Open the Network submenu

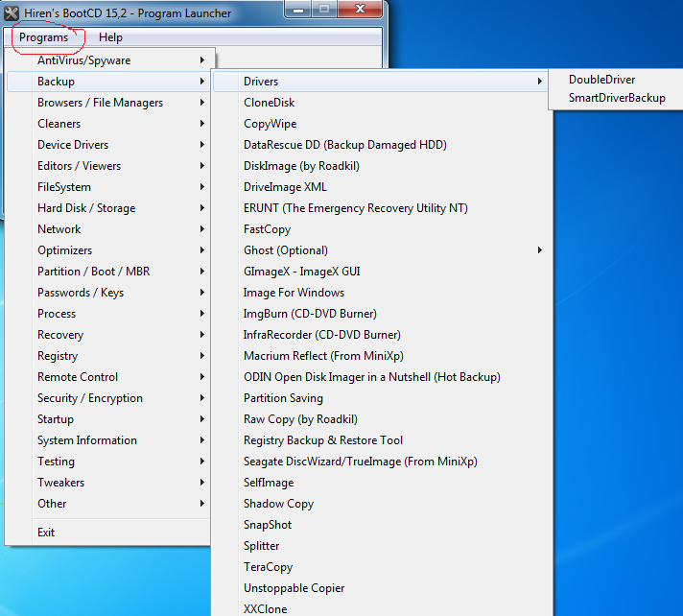click(x=109, y=229)
